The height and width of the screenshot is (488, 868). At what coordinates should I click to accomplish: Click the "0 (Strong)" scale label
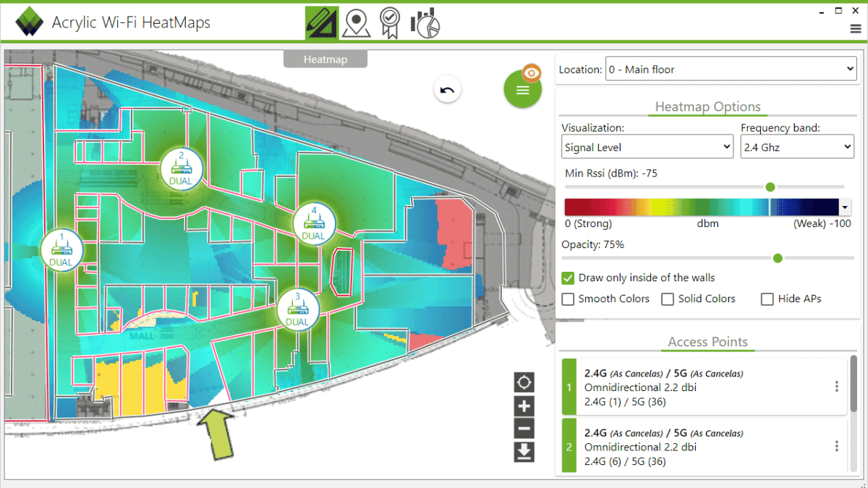click(588, 223)
